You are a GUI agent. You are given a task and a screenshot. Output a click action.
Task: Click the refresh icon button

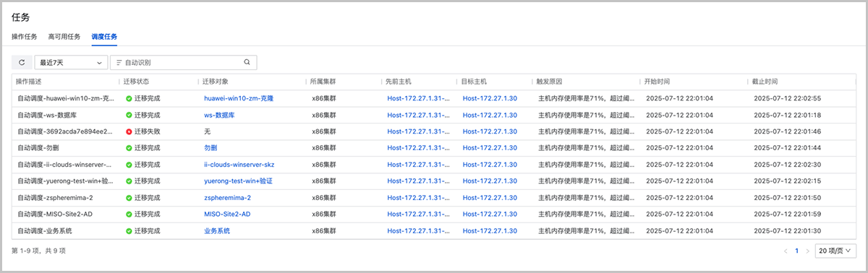(22, 63)
